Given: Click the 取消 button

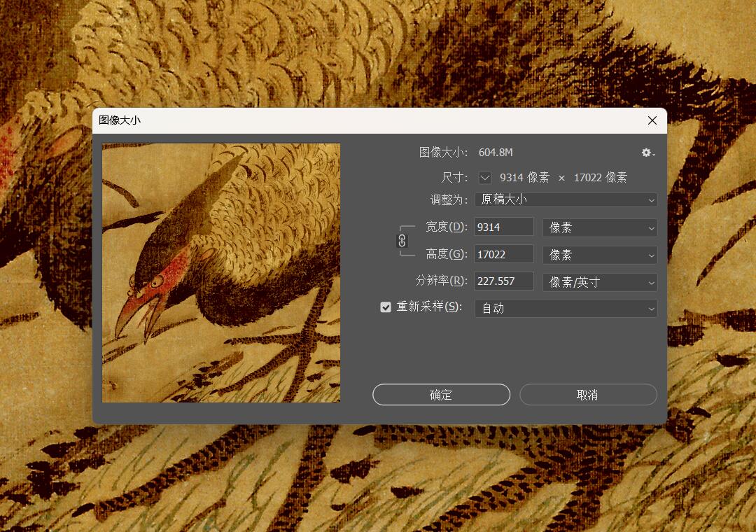Looking at the screenshot, I should click(588, 395).
